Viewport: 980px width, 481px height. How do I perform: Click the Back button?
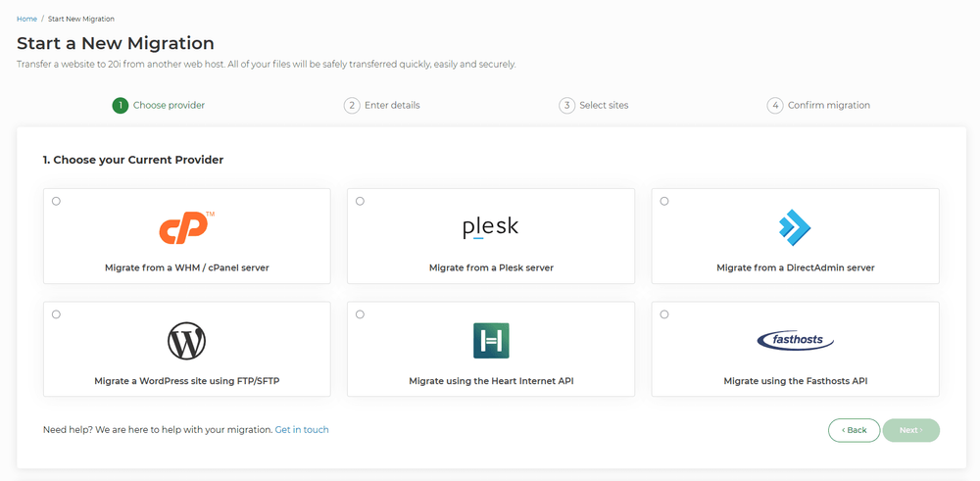point(854,430)
